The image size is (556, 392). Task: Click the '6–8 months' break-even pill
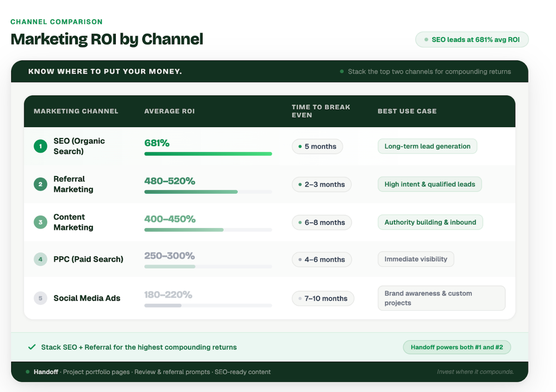[x=322, y=222]
